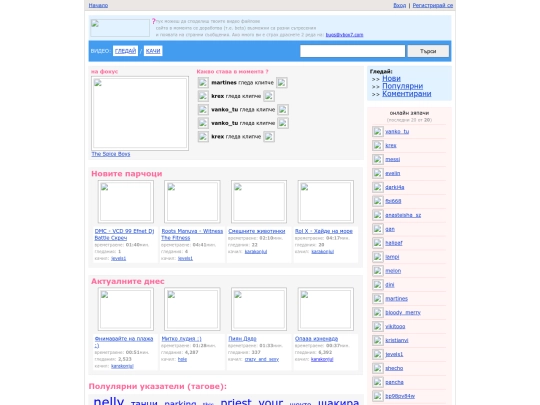Open 'Смешните животинки' title link

(257, 231)
